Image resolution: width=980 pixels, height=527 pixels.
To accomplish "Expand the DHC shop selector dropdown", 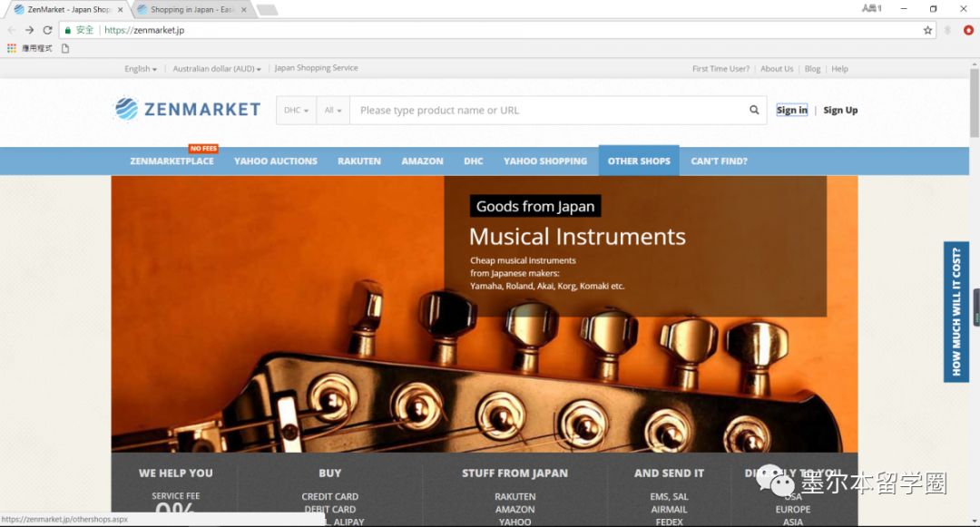I will click(x=296, y=111).
